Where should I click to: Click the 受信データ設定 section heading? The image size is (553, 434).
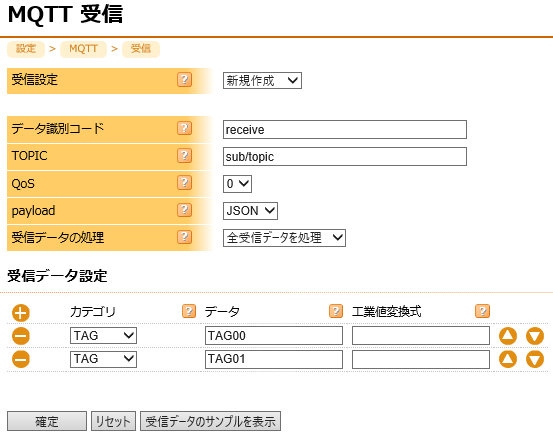pos(57,276)
